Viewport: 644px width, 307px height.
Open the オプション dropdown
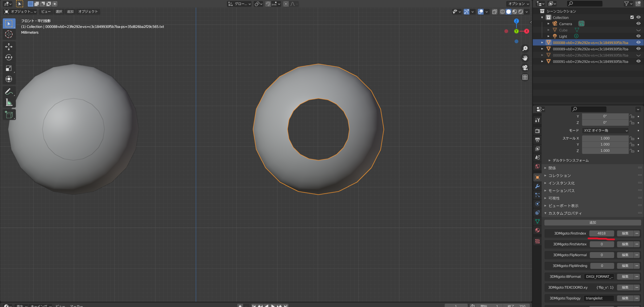[x=518, y=4]
